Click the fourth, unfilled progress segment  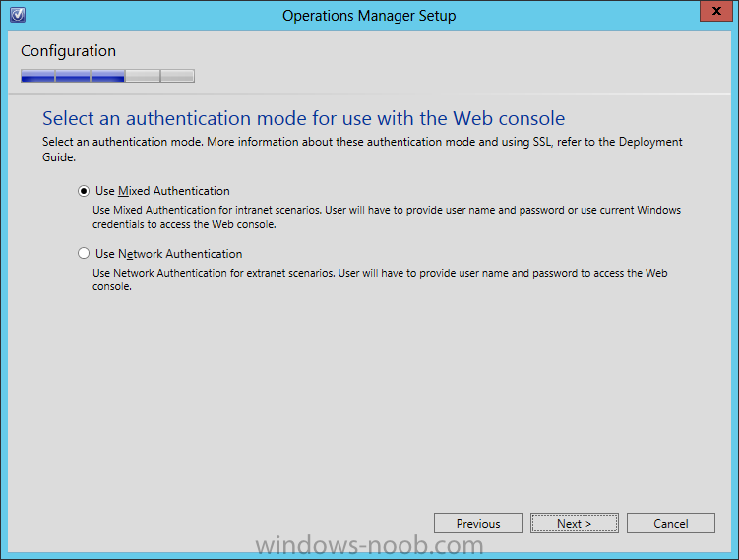point(143,76)
